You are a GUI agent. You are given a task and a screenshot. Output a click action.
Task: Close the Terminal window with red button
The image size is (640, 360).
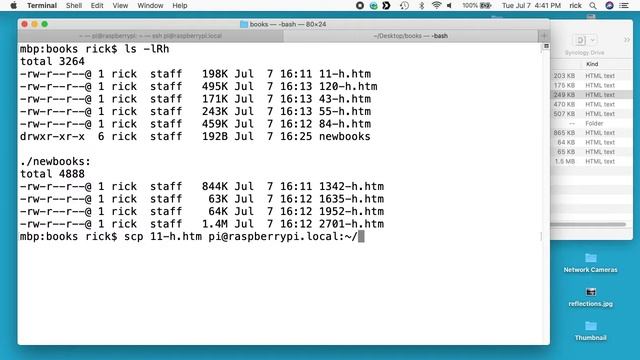(x=24, y=24)
